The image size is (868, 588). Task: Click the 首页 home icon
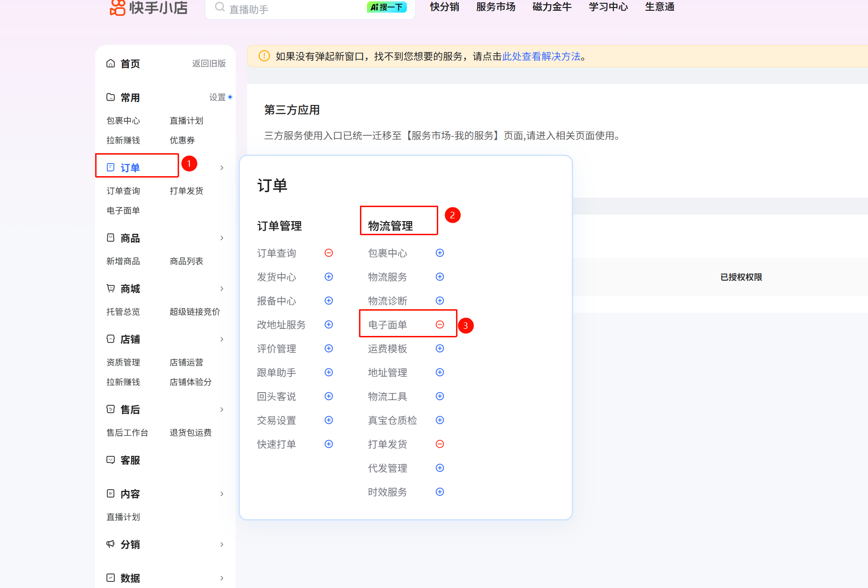coord(111,64)
